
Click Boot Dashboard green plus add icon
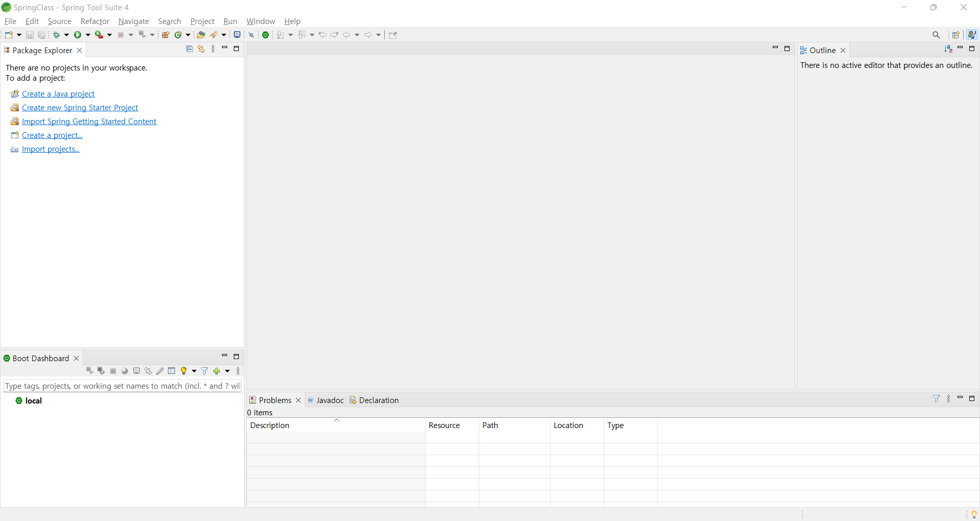(x=217, y=371)
